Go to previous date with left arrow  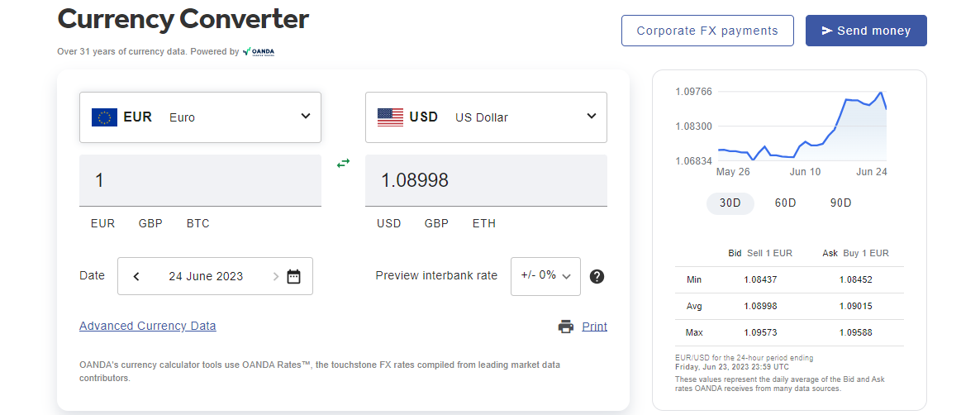(136, 276)
